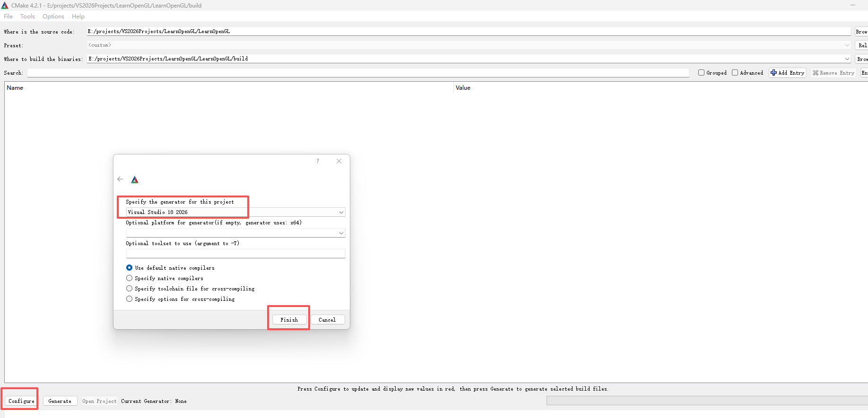Viewport: 868px width, 418px height.
Task: Click the optional toolset input field
Action: click(235, 254)
